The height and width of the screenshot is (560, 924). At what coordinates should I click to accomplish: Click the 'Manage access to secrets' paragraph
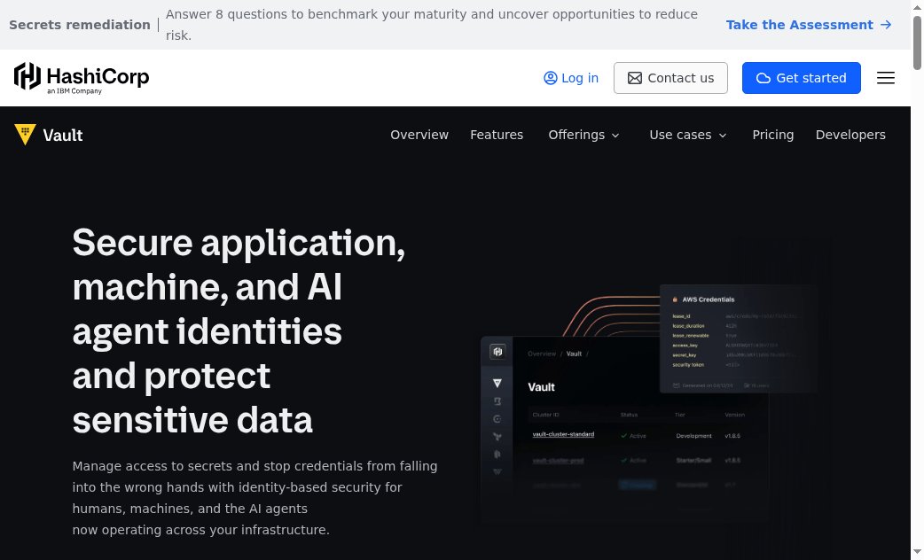click(x=254, y=498)
